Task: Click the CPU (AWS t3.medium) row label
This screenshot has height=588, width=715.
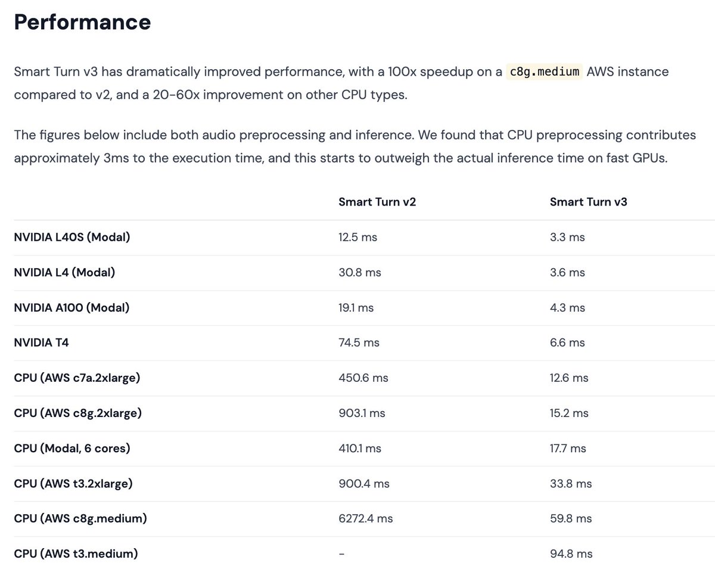Action: [76, 553]
